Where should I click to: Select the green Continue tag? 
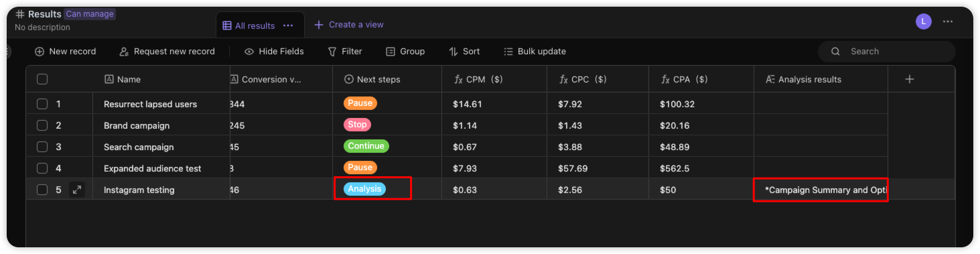(x=366, y=146)
